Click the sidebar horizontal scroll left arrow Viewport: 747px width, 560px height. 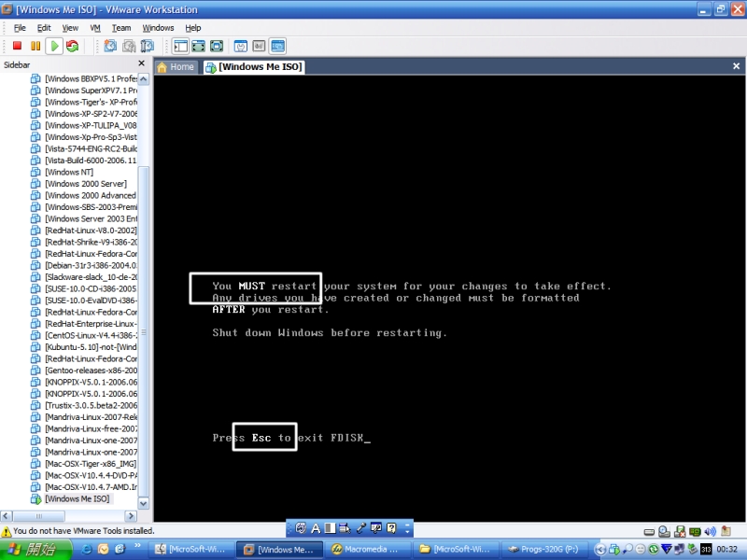coord(7,516)
